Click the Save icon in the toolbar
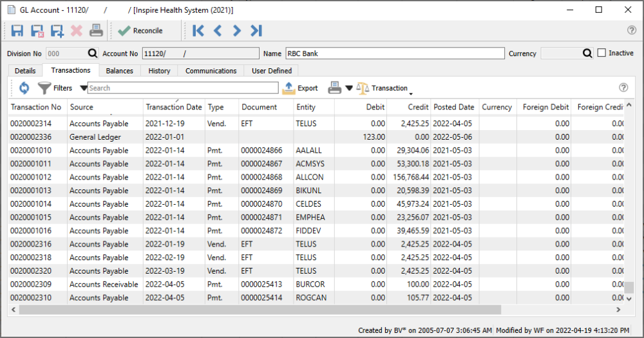 pyautogui.click(x=17, y=30)
